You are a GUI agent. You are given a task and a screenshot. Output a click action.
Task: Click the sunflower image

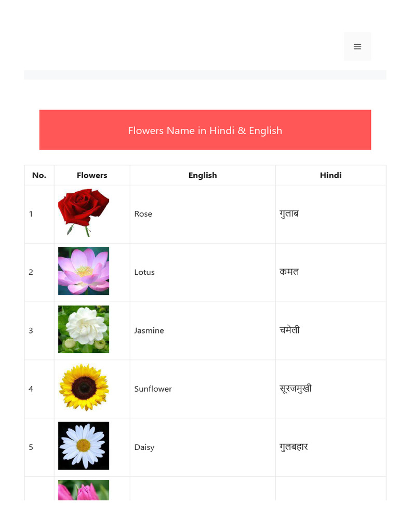tap(84, 388)
